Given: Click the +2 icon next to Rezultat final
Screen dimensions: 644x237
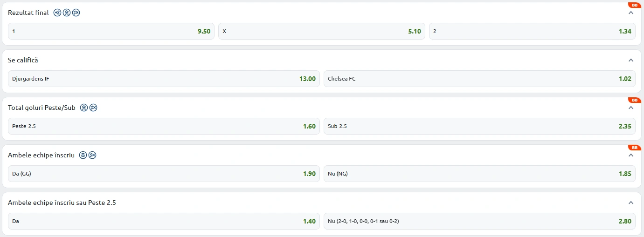Looking at the screenshot, I should [x=57, y=13].
